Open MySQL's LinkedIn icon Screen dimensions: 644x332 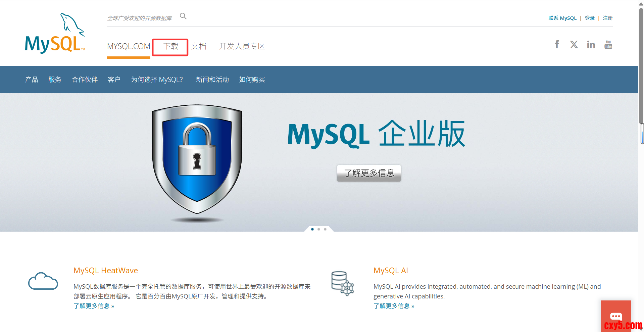pyautogui.click(x=591, y=44)
